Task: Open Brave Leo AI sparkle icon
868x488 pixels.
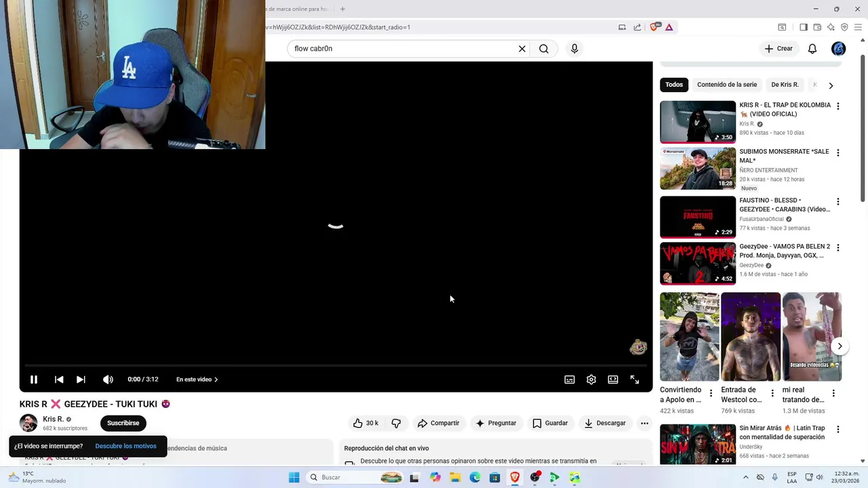Action: coord(831,27)
